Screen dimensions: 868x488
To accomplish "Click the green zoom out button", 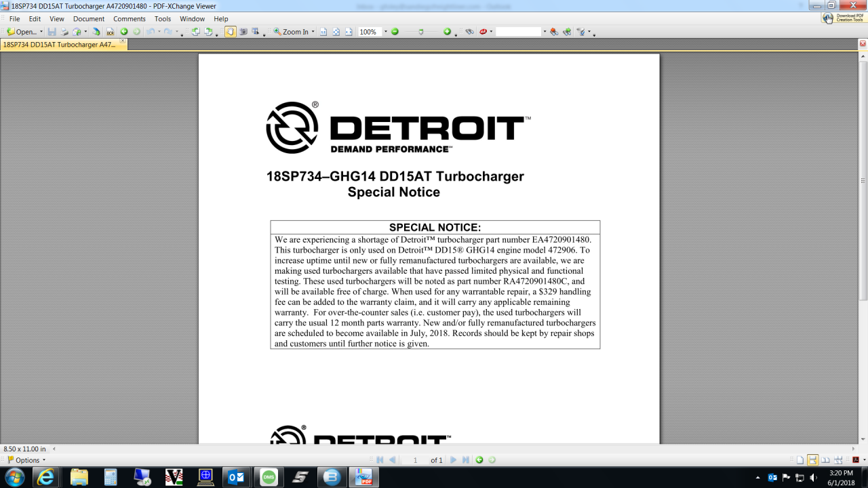I will 395,32.
